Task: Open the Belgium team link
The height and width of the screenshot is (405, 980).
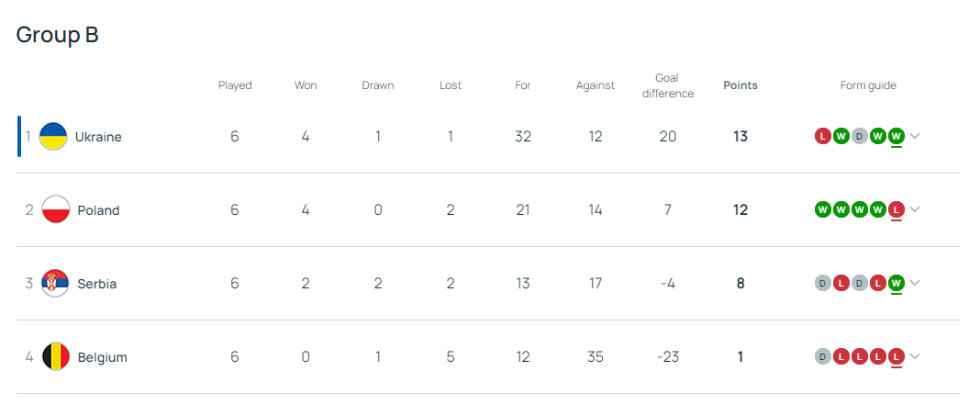Action: click(102, 357)
